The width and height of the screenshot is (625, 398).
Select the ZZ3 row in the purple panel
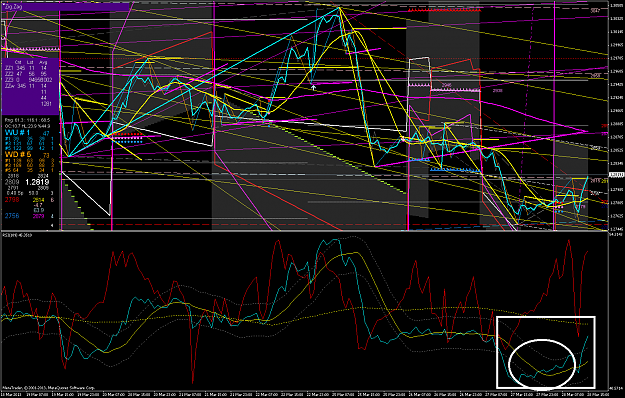click(x=28, y=80)
